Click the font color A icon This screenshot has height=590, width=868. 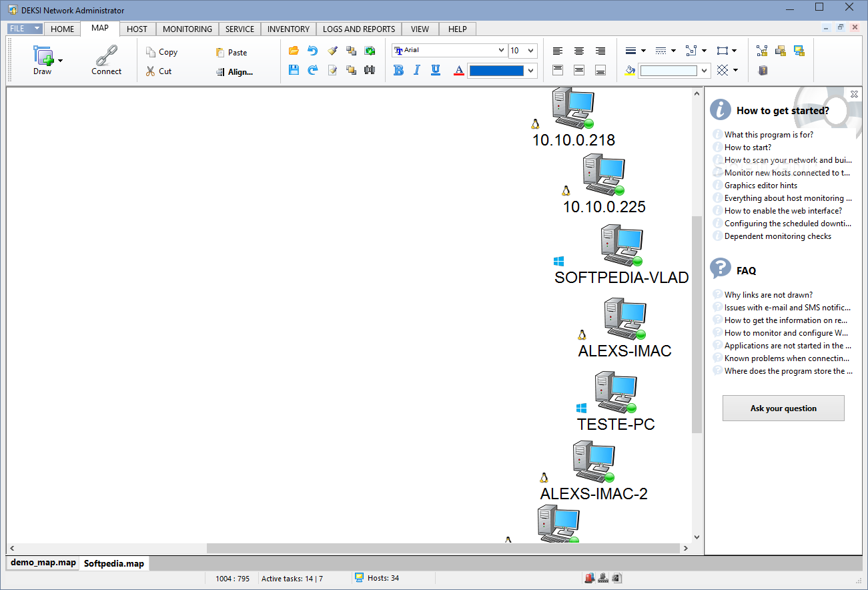458,70
